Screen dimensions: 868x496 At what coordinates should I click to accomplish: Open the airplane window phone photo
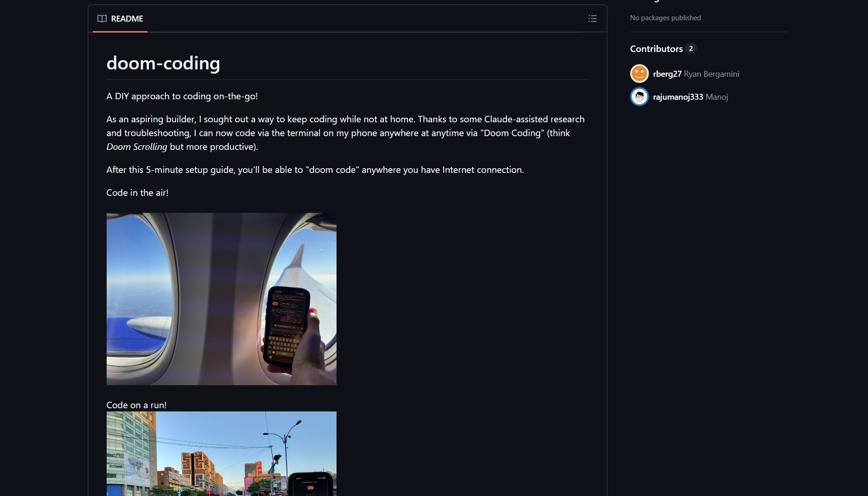point(222,299)
